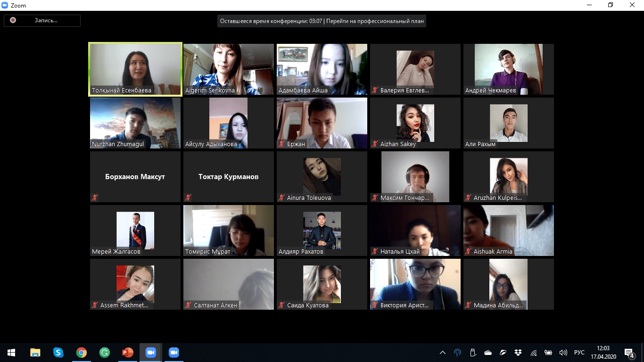644x362 pixels.
Task: Select Адамбаева Айша's video tile
Action: pos(322,69)
